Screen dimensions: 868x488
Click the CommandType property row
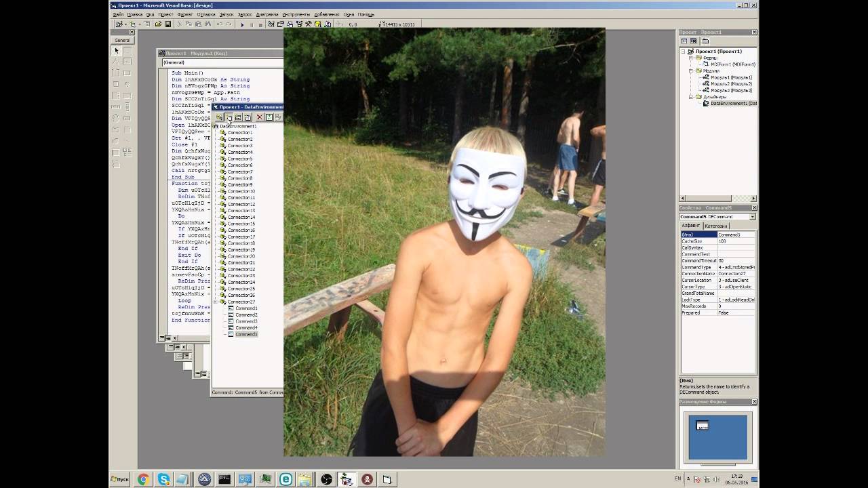(718, 267)
